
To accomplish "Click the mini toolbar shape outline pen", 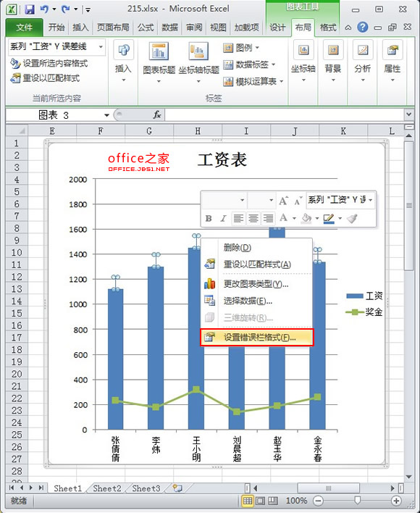I will pos(329,218).
